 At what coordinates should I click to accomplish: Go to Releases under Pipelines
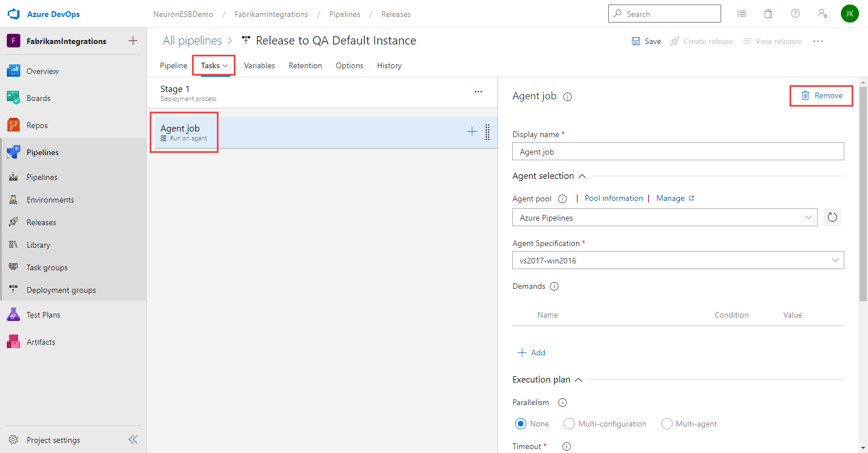pos(41,222)
